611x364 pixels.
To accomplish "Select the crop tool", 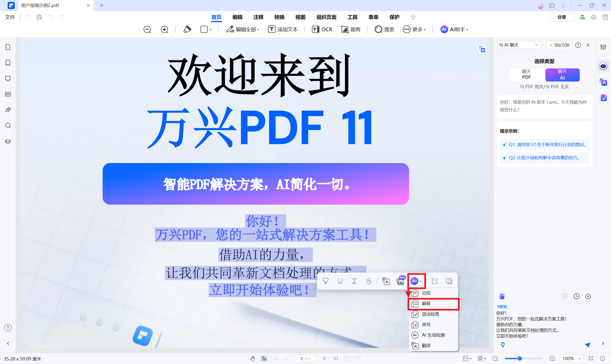I will tap(351, 29).
